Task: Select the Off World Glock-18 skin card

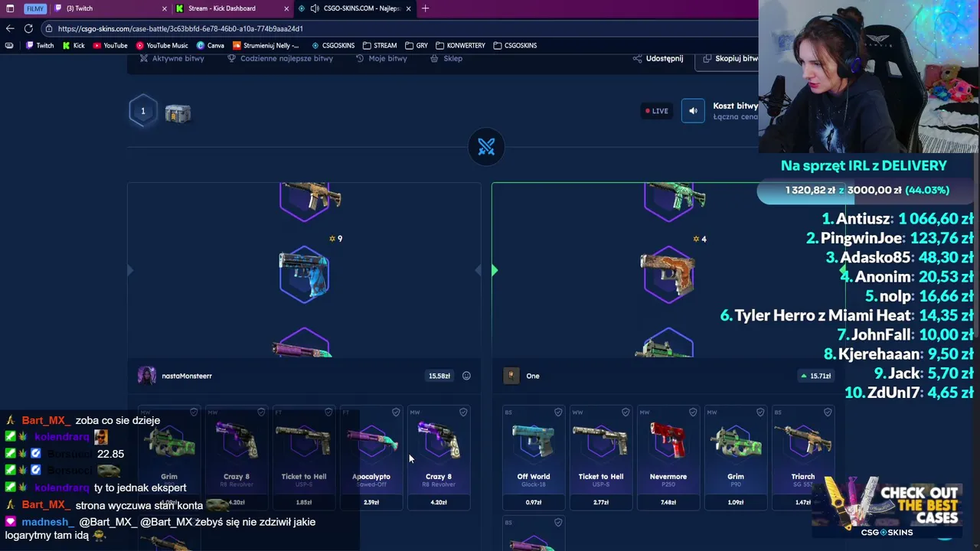Action: click(x=534, y=458)
